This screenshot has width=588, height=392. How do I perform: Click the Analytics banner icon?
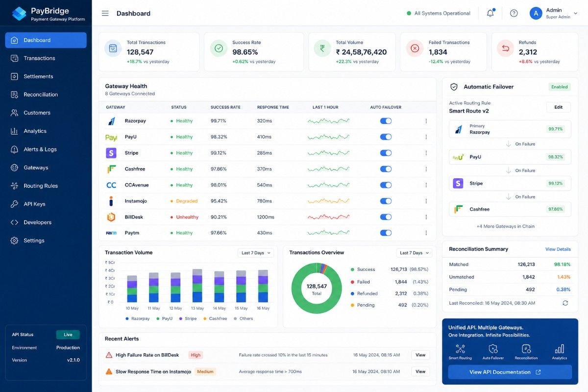coord(559,349)
